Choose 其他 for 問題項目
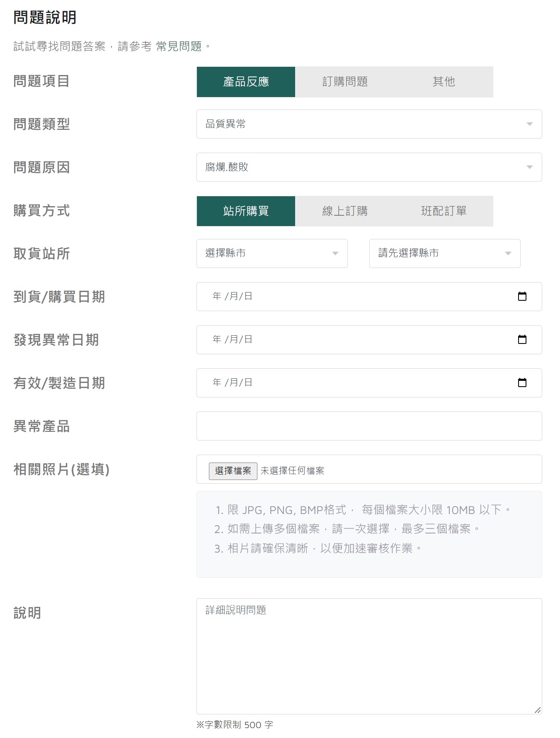This screenshot has height=738, width=560. coord(444,82)
